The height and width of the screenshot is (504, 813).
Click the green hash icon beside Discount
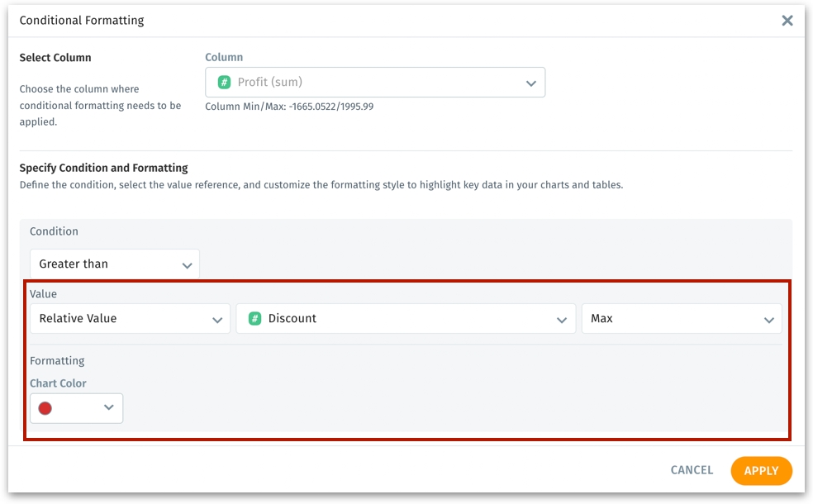tap(255, 319)
